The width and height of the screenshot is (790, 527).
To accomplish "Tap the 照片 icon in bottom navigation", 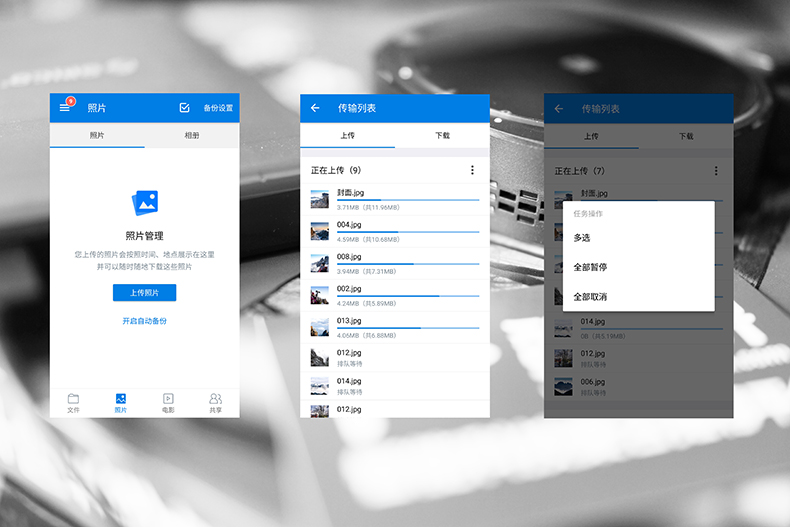I will (121, 403).
